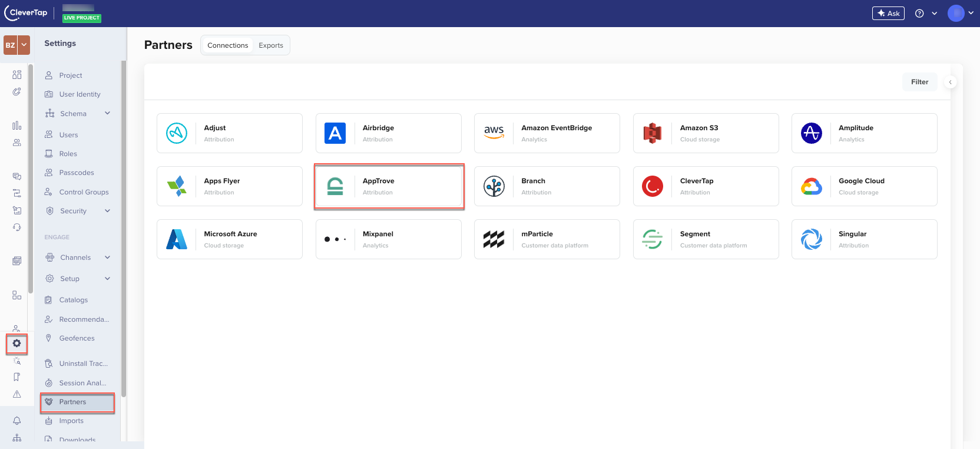
Task: Click the Amazon EventBridge card title
Action: (x=557, y=128)
